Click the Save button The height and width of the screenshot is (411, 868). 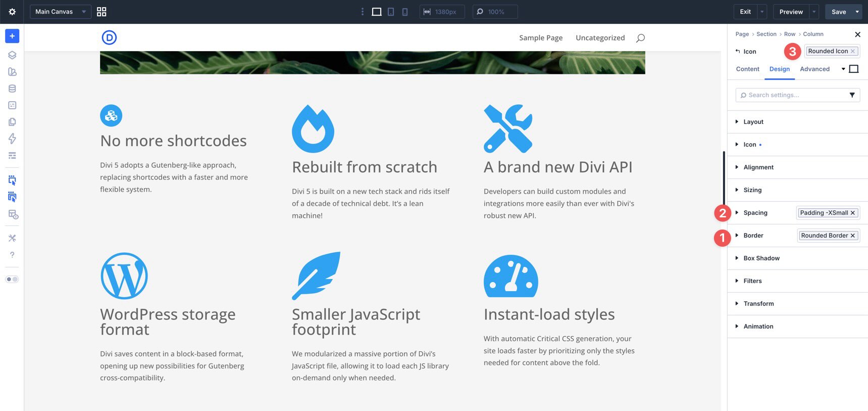pos(839,12)
